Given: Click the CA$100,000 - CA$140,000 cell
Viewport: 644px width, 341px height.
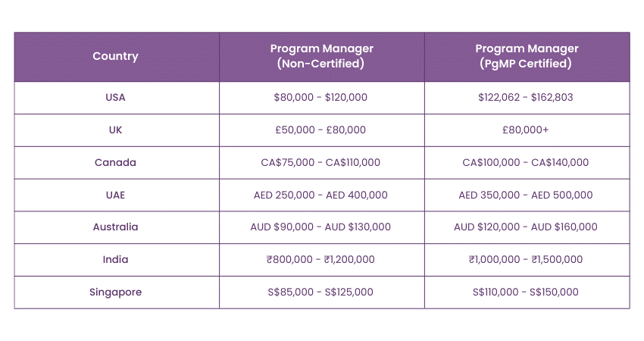Looking at the screenshot, I should tap(526, 162).
